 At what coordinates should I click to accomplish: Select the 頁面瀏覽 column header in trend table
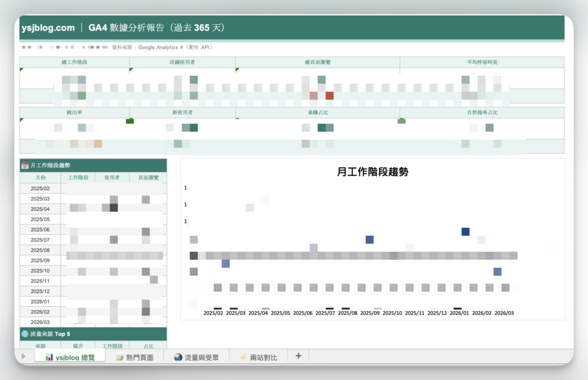148,178
